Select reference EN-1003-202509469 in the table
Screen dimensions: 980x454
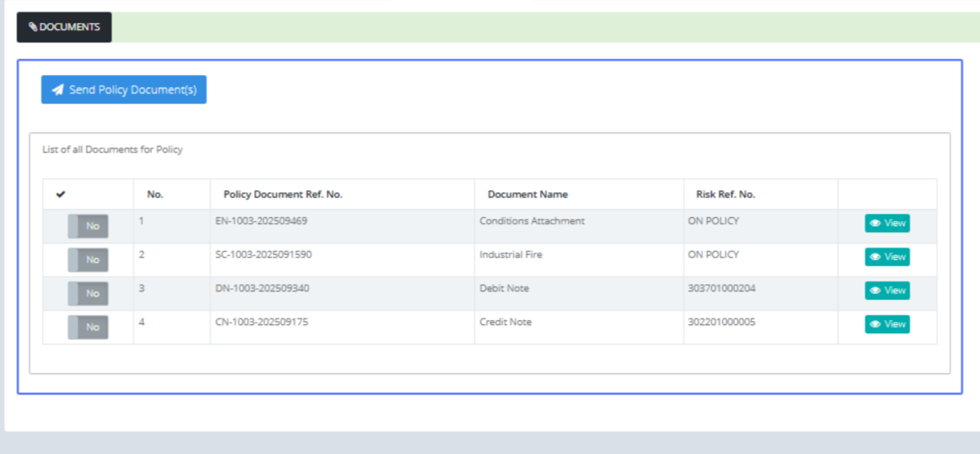[261, 221]
